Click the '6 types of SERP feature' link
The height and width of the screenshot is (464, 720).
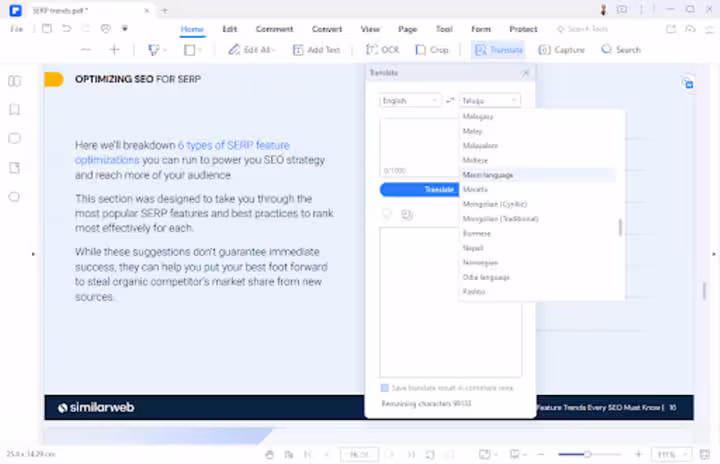pos(234,145)
